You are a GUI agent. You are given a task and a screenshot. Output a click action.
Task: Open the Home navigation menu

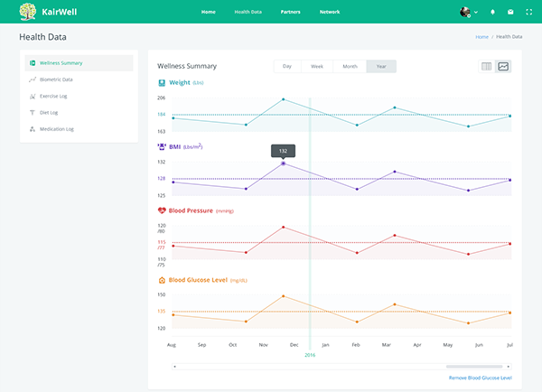[x=209, y=12]
